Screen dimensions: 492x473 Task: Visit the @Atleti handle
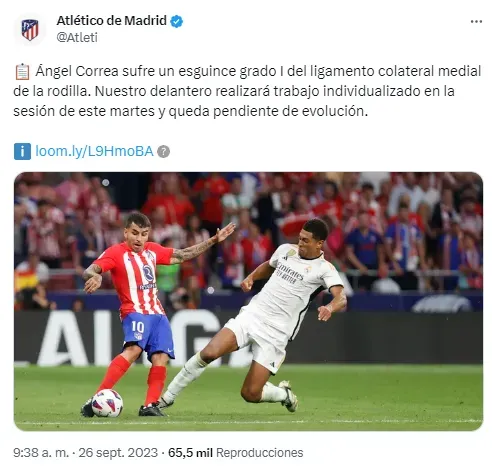click(77, 37)
